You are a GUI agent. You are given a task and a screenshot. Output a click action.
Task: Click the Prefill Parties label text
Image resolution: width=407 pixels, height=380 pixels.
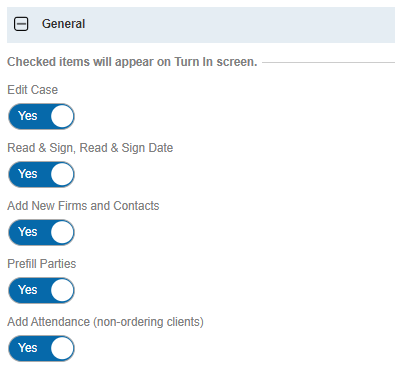pyautogui.click(x=42, y=264)
